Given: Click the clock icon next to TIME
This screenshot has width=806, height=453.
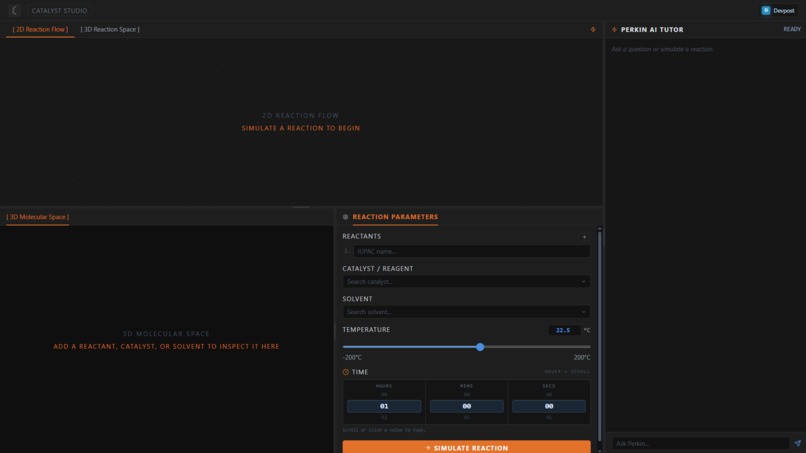Looking at the screenshot, I should (345, 372).
